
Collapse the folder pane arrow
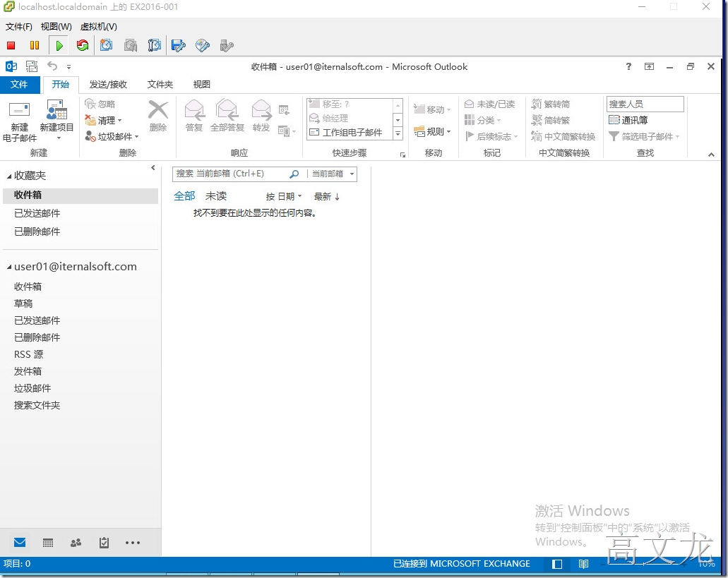point(153,168)
